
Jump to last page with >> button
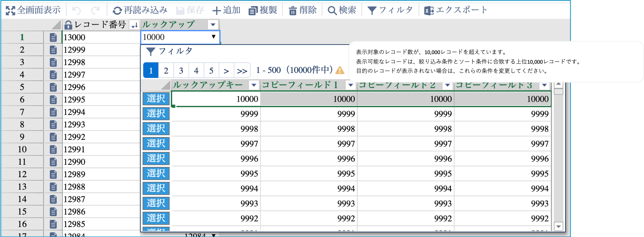click(242, 70)
